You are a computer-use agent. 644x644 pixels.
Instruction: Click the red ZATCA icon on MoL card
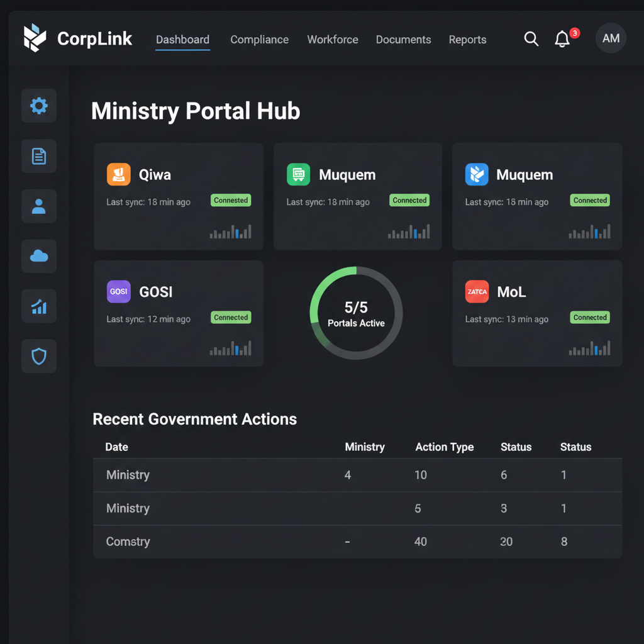click(477, 291)
